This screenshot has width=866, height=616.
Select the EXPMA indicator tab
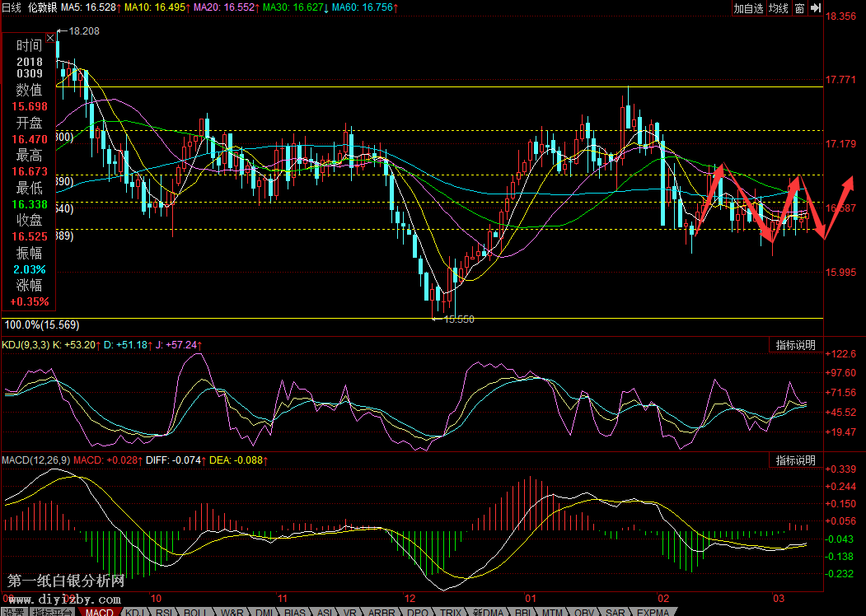[x=653, y=612]
